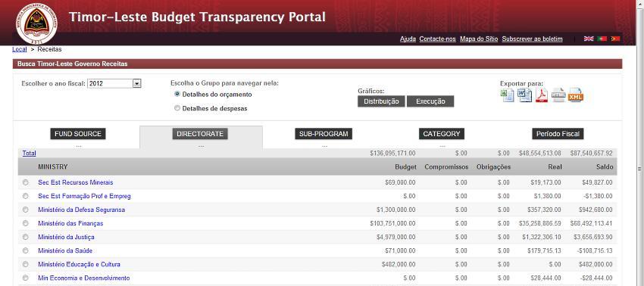Show the Distribuição chart

point(381,101)
